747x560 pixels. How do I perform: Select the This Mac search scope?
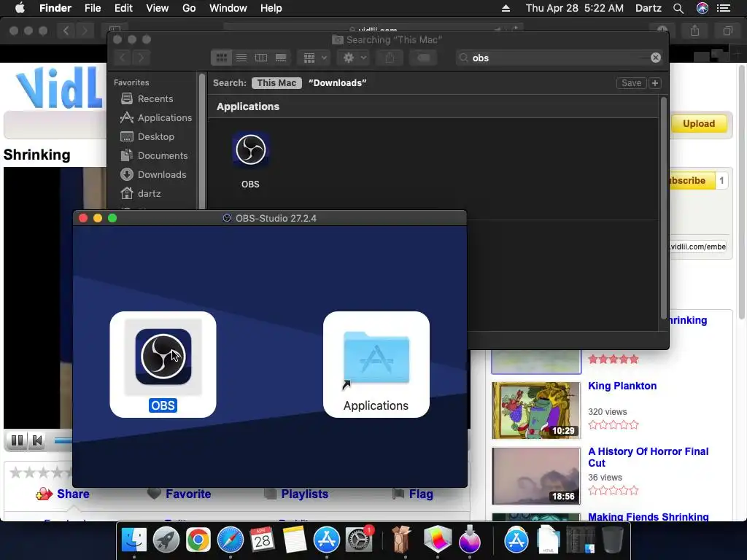pyautogui.click(x=276, y=83)
